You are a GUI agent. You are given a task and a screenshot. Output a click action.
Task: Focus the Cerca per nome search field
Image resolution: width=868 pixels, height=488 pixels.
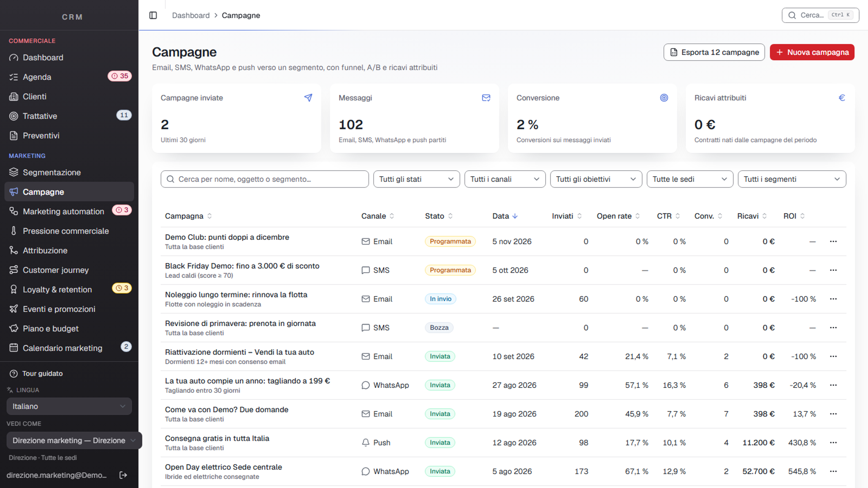click(x=264, y=179)
